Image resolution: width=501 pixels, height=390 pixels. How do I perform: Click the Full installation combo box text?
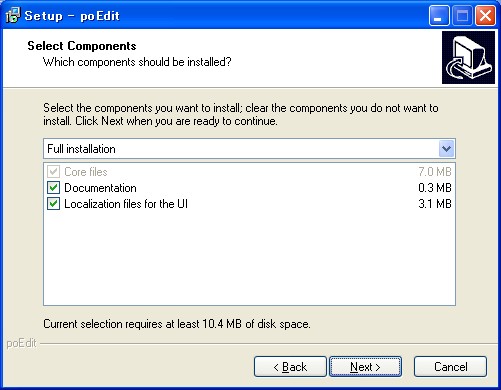pyautogui.click(x=81, y=149)
